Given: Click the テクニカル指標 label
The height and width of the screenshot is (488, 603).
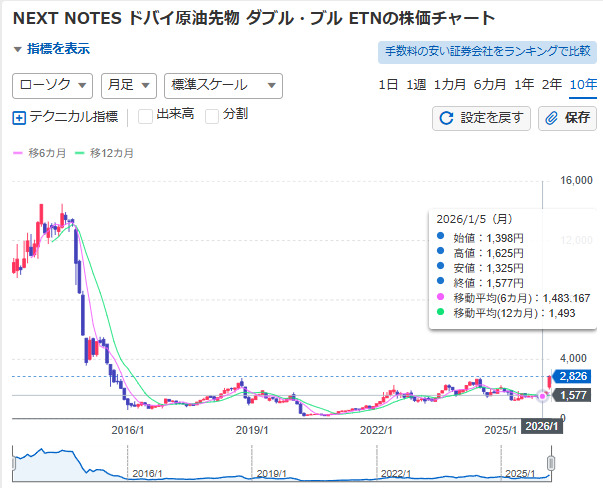Looking at the screenshot, I should pyautogui.click(x=73, y=117).
